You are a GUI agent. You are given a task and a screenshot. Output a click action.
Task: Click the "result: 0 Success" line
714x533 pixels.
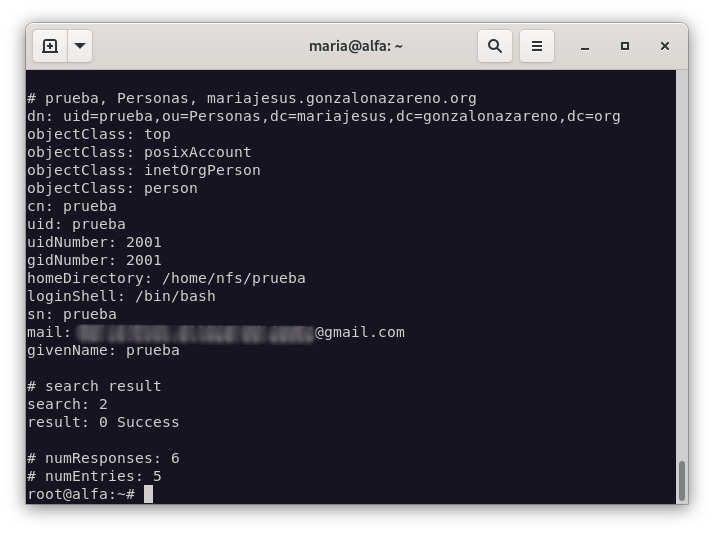coord(103,422)
